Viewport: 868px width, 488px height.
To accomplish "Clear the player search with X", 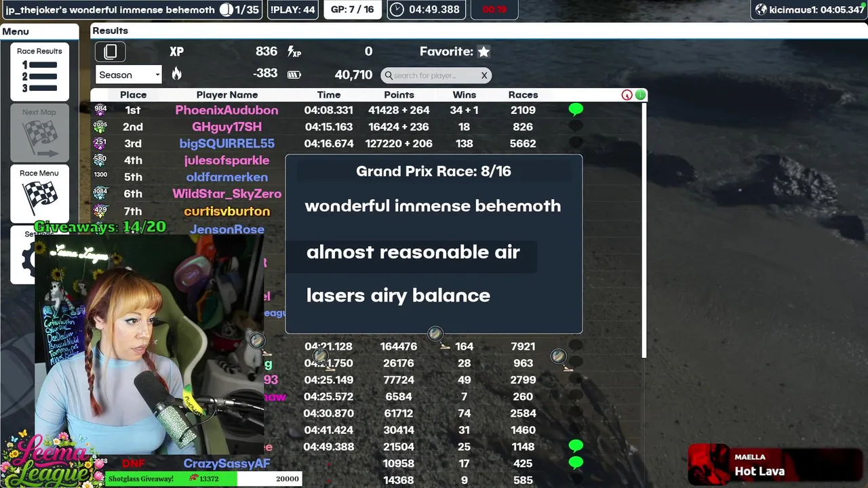I will pyautogui.click(x=484, y=75).
